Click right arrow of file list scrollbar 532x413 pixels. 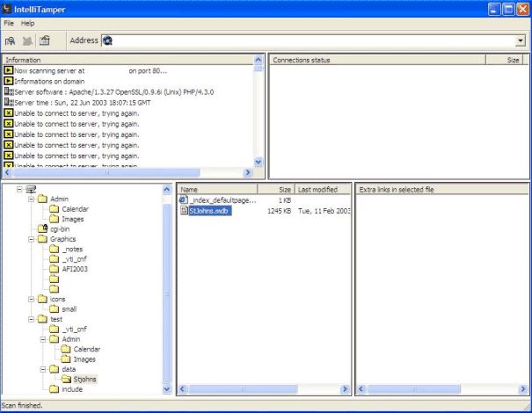(345, 388)
